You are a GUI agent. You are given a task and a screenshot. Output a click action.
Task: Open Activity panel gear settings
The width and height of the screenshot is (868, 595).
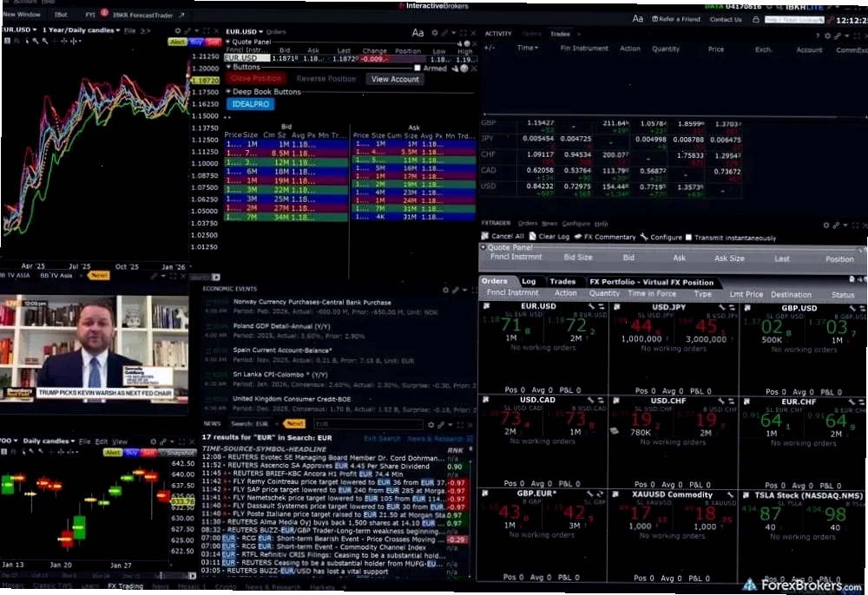(x=827, y=36)
